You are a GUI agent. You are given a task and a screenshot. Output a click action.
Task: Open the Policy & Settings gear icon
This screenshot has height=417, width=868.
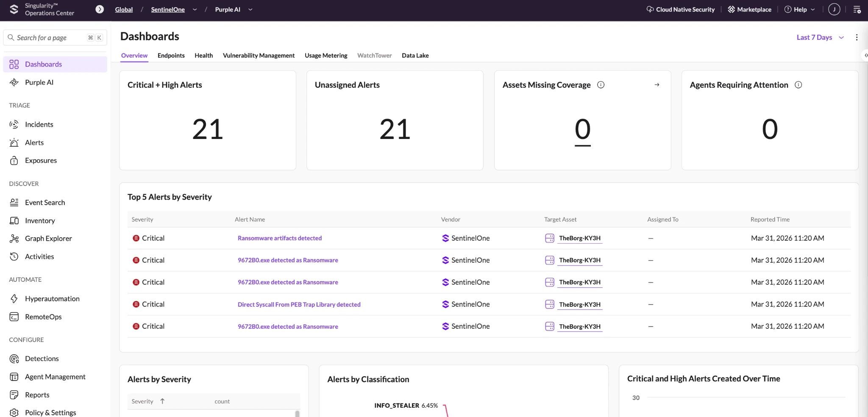(14, 412)
